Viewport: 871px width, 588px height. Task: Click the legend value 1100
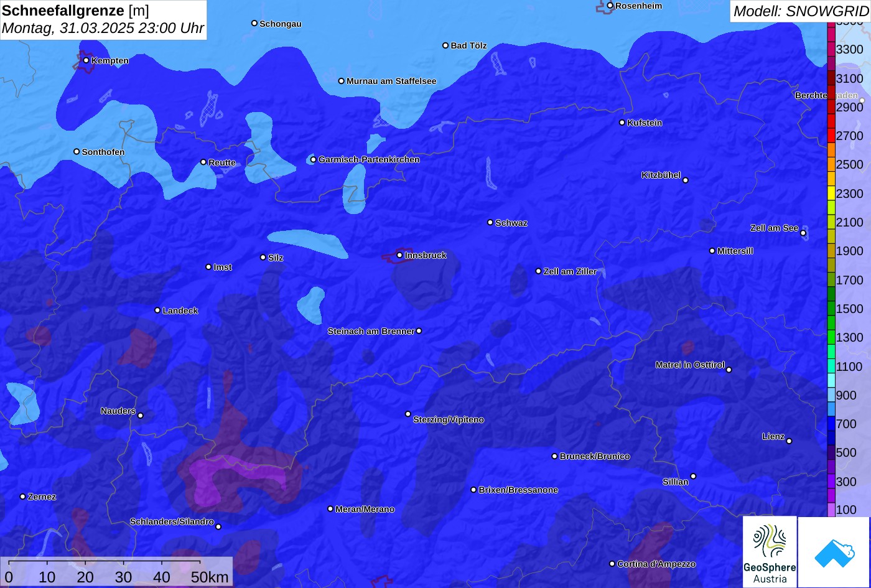(x=850, y=366)
